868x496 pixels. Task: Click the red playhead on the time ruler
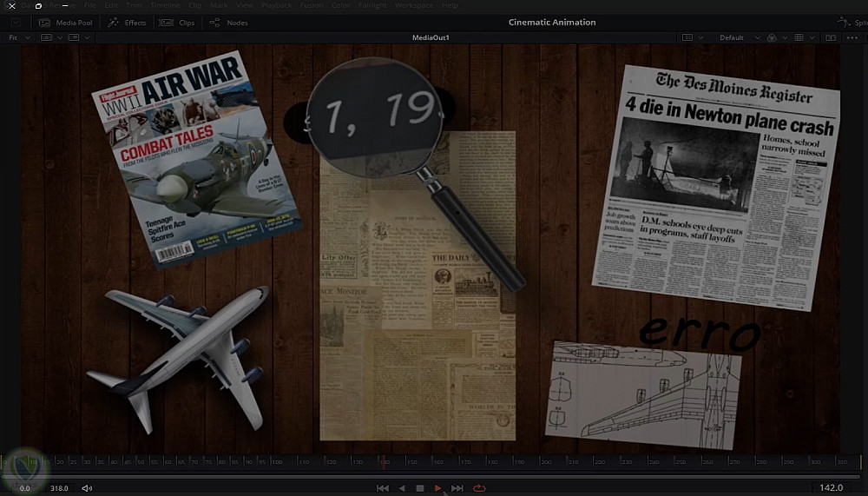[x=383, y=461]
